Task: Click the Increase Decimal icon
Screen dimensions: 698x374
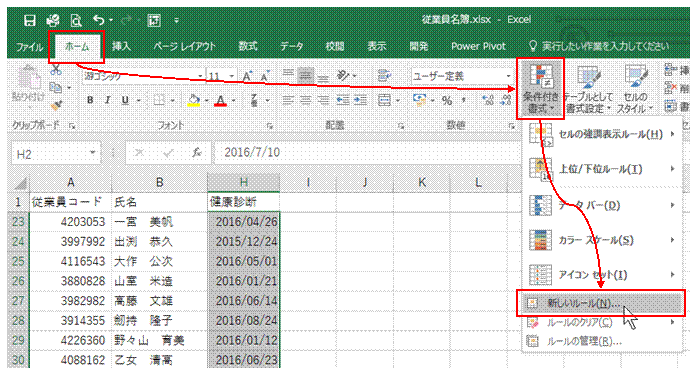Action: point(488,101)
